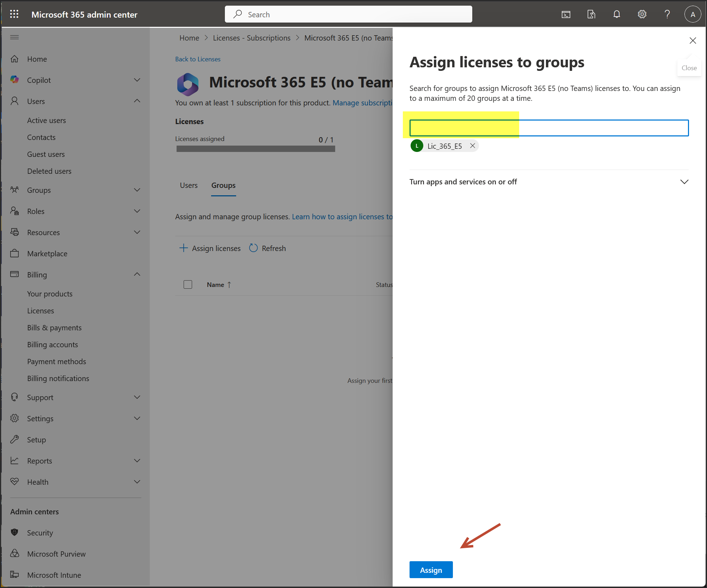Collapse the Billing navigation section
This screenshot has height=588, width=707.
click(x=137, y=275)
